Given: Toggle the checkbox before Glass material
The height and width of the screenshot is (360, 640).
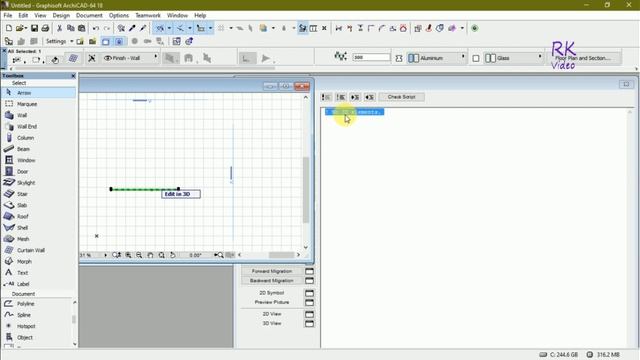Looking at the screenshot, I should pos(476,58).
